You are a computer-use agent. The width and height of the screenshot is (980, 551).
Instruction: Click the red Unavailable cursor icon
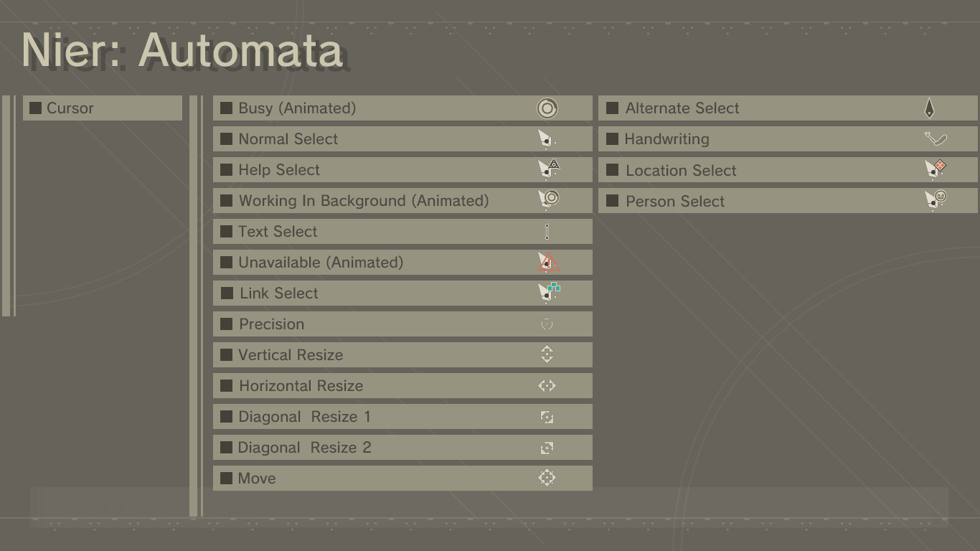click(x=548, y=263)
